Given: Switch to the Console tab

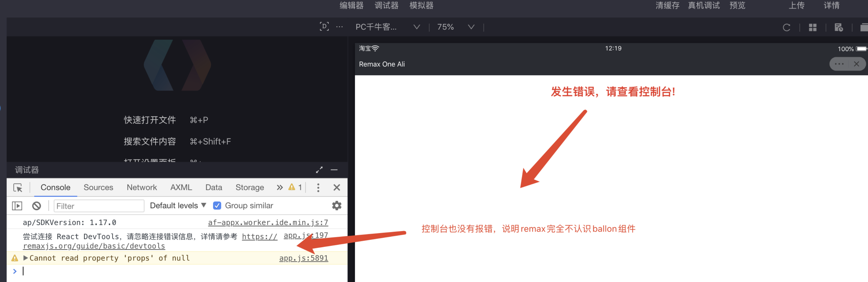Looking at the screenshot, I should click(x=55, y=188).
